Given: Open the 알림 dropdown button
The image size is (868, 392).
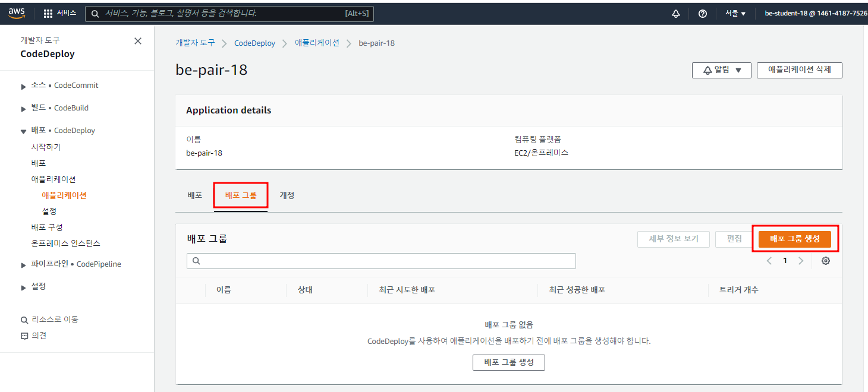Looking at the screenshot, I should click(722, 70).
